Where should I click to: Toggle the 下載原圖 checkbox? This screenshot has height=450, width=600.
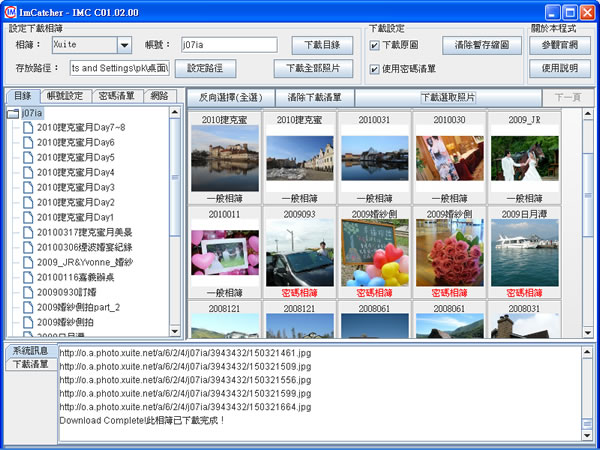point(374,45)
